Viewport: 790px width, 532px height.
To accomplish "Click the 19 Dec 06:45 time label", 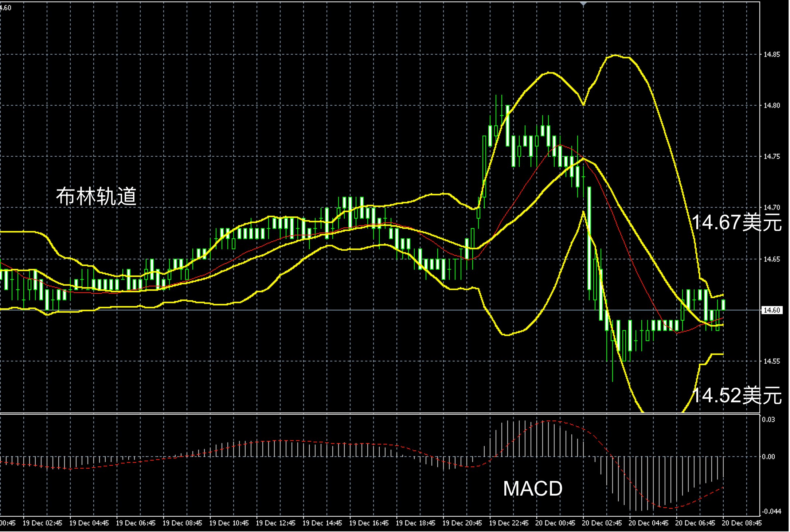I will (x=136, y=523).
